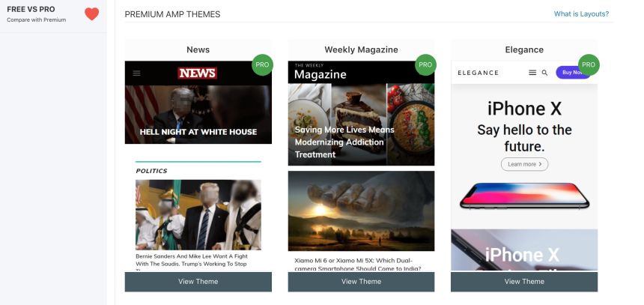
Task: Click the PRO badge on Weekly Magazine
Action: pos(425,65)
